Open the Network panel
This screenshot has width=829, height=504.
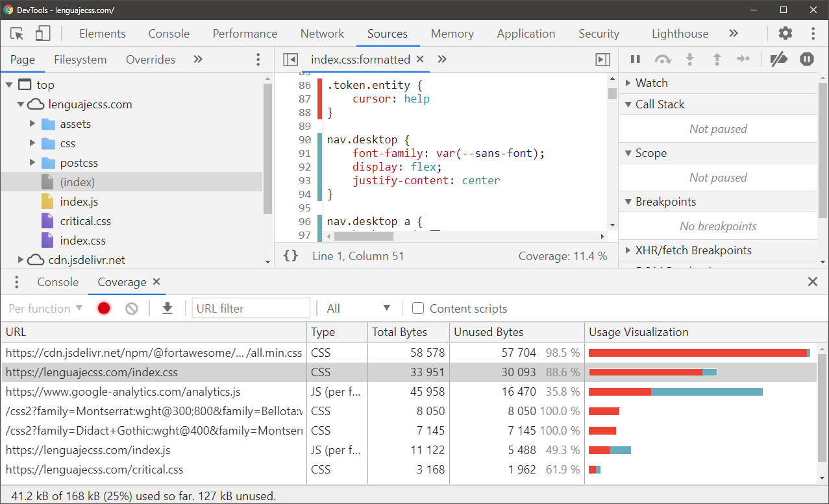click(322, 34)
